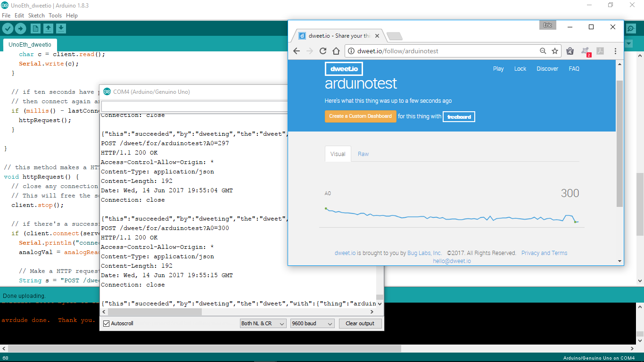Click the 'avrdude done. Thank you.' console text
Screen dimensions: 644x362
pyautogui.click(x=48, y=320)
